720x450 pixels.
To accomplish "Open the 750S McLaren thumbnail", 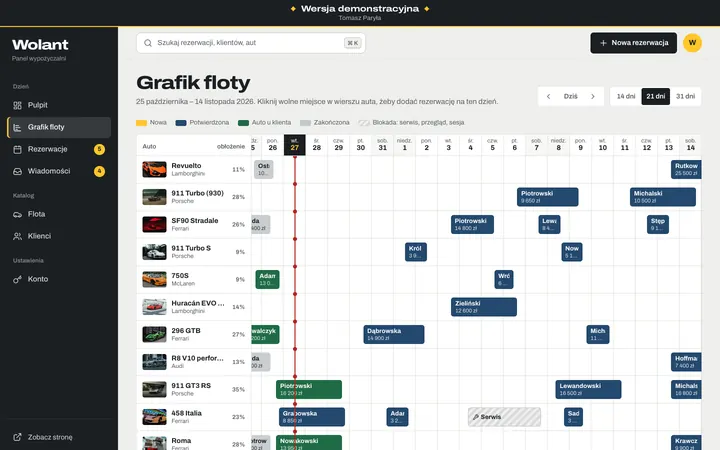I will pyautogui.click(x=154, y=280).
